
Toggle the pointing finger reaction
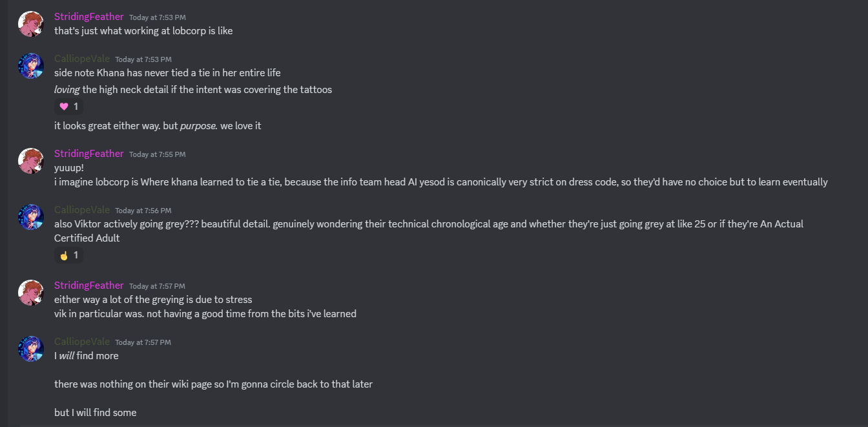point(69,255)
